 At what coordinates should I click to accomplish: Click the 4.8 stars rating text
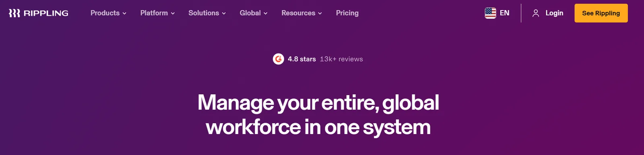click(302, 59)
